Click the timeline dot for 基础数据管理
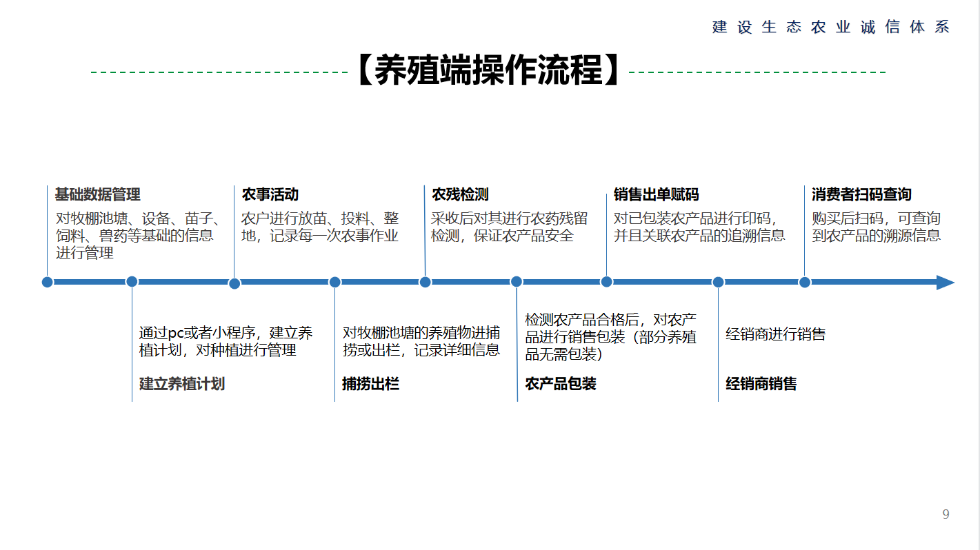Screen dimensions: 980x550 [x=48, y=282]
